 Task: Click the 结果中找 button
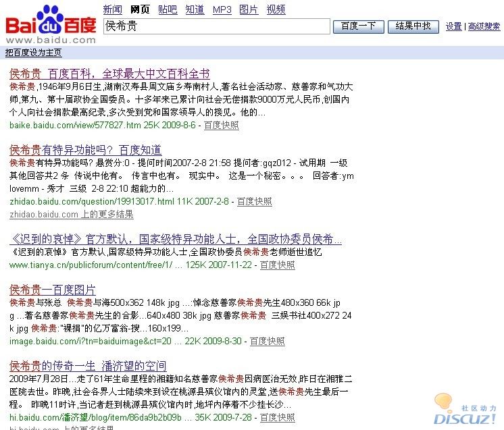coord(413,26)
